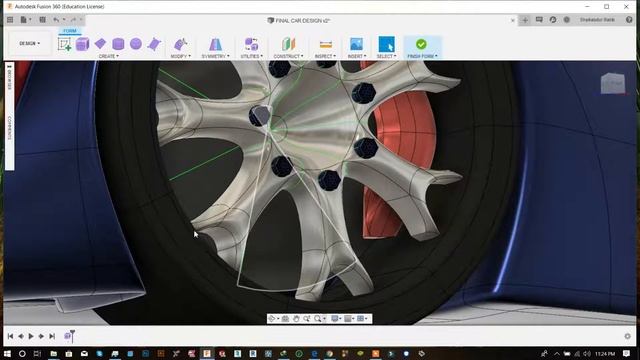Expand the CONSTRUCT menu
Screen dimensions: 640x360
(288, 56)
